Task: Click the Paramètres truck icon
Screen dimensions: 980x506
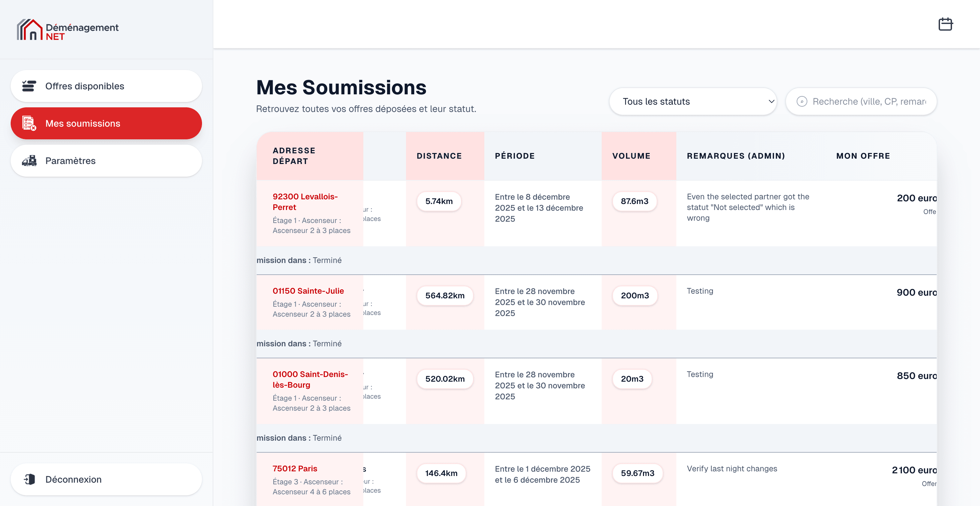Action: click(29, 161)
